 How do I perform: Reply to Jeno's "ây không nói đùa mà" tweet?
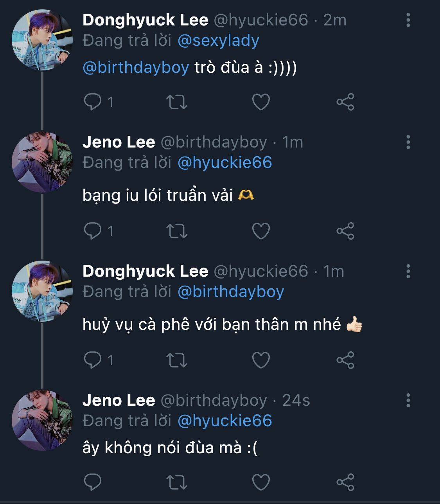tap(93, 482)
